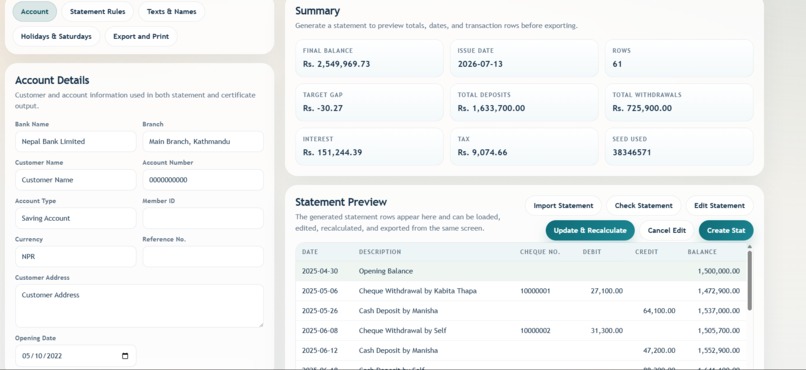Click the Total Withdrawals card
The image size is (806, 370).
679,102
